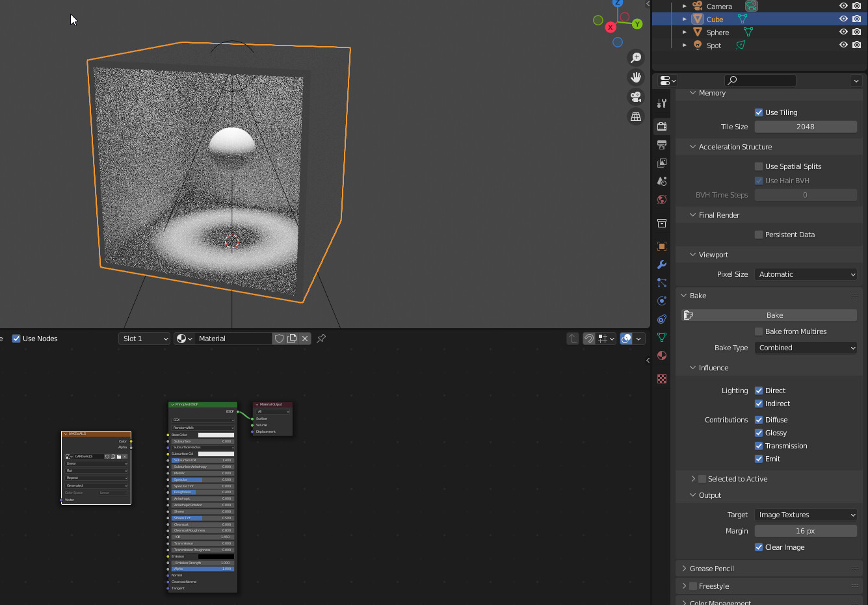Hide the Sphere in the outliner
Screen dimensions: 868x605
coord(843,32)
